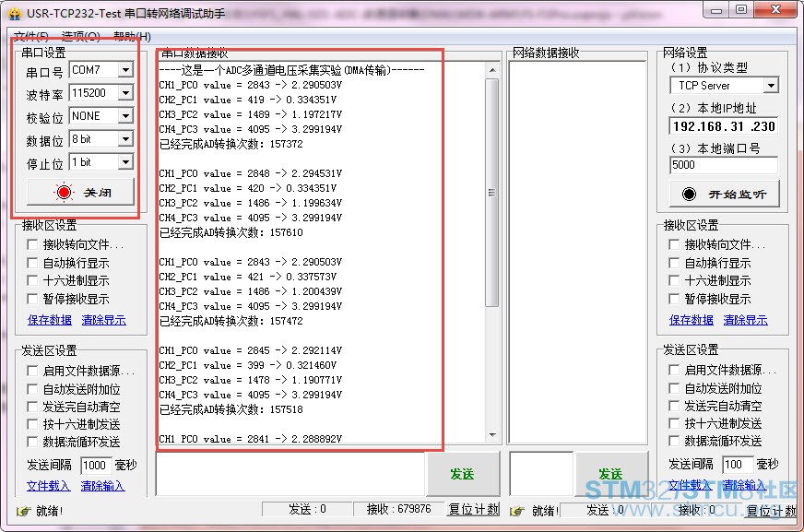Click the serial 发送间隔 field showing 1000
This screenshot has height=532, width=804.
click(96, 465)
